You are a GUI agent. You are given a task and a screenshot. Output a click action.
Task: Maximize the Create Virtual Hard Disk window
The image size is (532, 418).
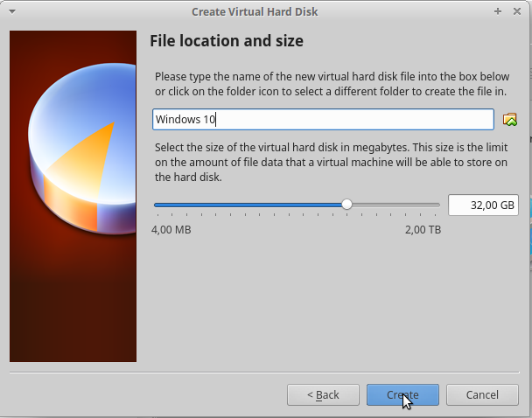tap(498, 11)
